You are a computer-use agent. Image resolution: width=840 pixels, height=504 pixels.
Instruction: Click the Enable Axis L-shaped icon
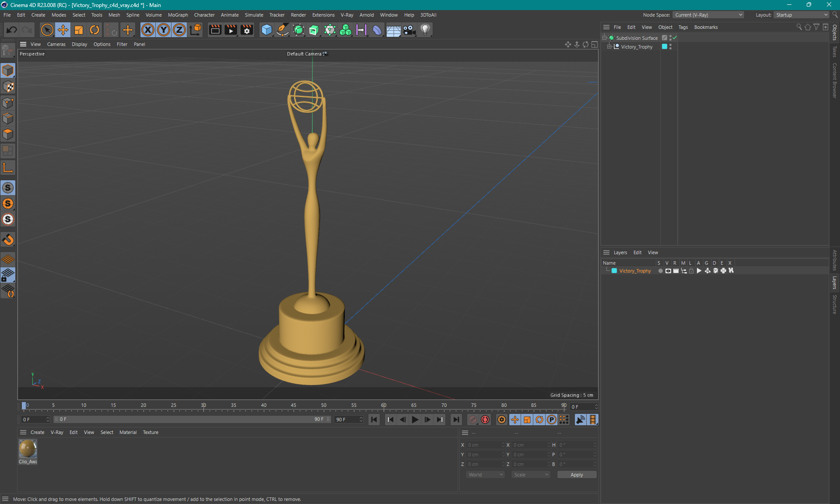click(x=8, y=168)
